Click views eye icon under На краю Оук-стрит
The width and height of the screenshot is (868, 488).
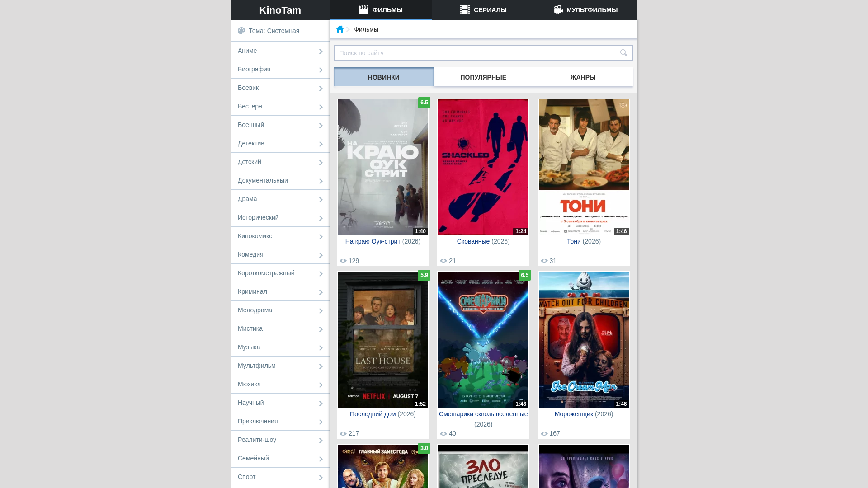[343, 261]
